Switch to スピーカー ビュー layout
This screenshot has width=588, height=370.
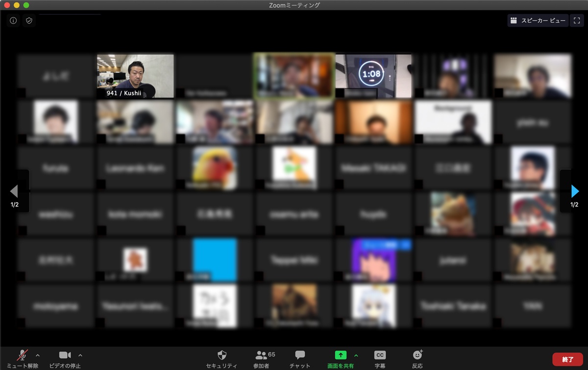[538, 21]
